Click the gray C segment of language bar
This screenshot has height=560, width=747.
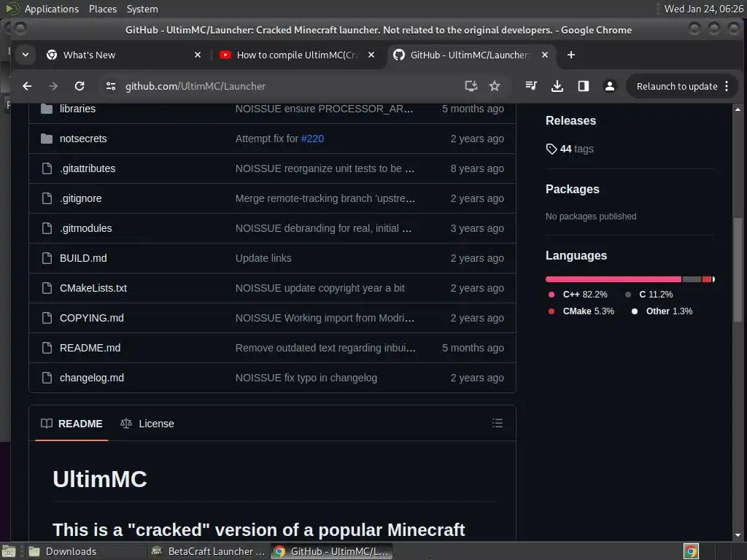(x=692, y=279)
